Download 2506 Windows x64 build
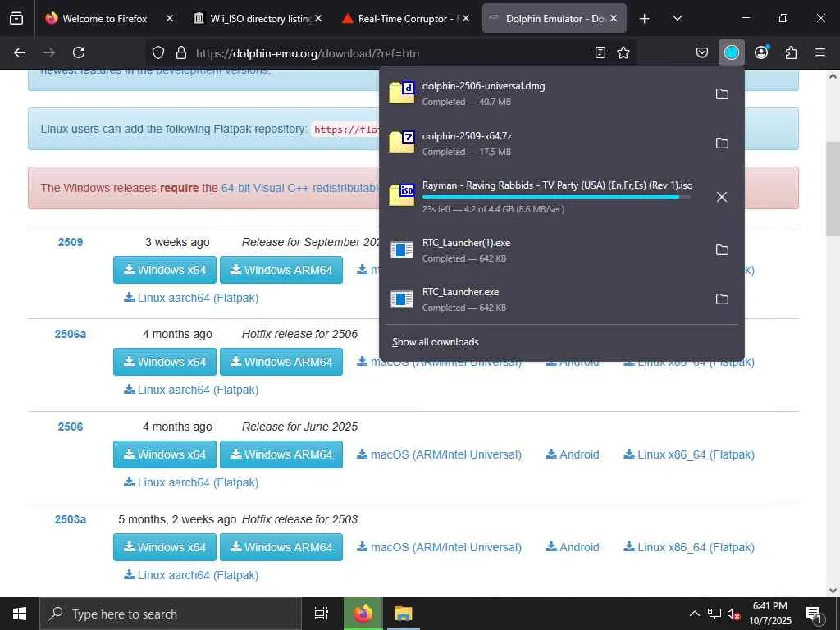Viewport: 840px width, 630px height. [164, 454]
